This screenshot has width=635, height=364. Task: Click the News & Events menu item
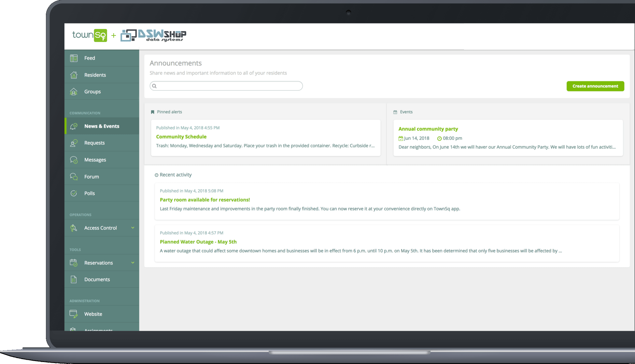click(102, 126)
